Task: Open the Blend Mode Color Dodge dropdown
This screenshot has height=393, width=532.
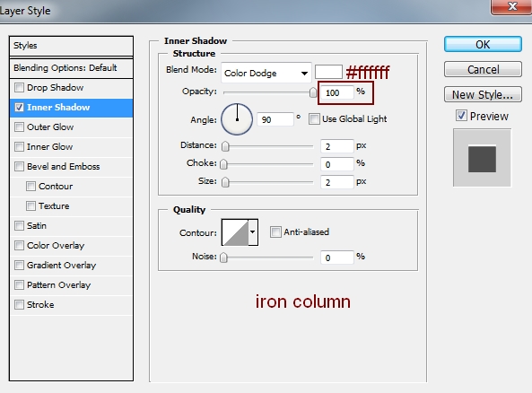Action: click(266, 73)
